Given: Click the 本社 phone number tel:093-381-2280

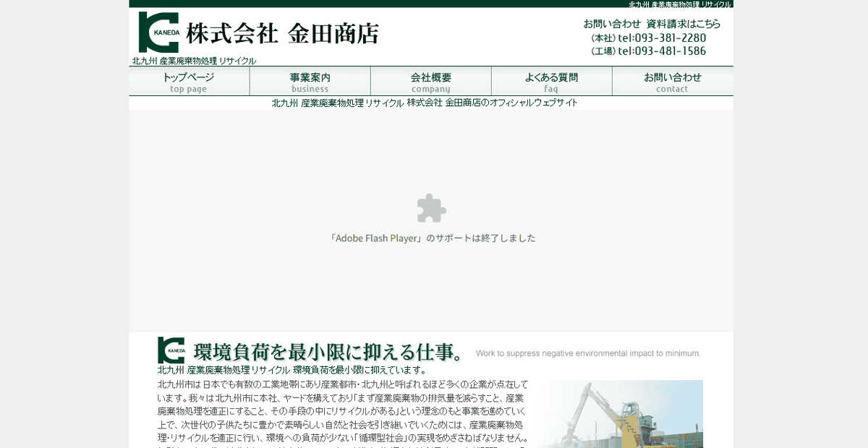Looking at the screenshot, I should point(650,38).
